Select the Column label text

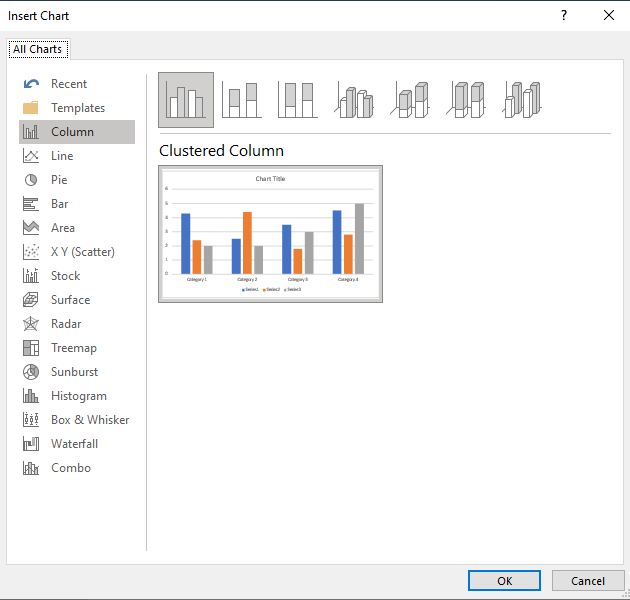[x=72, y=132]
